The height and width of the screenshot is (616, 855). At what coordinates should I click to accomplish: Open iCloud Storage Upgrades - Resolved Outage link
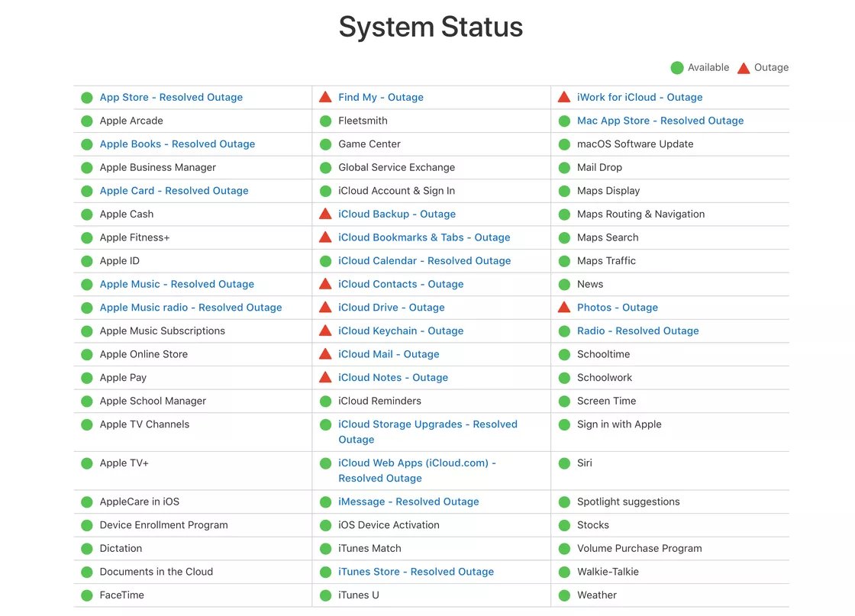pos(427,432)
